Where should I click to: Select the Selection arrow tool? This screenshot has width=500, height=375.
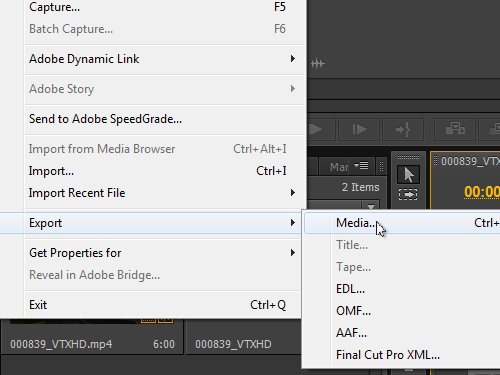[x=408, y=174]
